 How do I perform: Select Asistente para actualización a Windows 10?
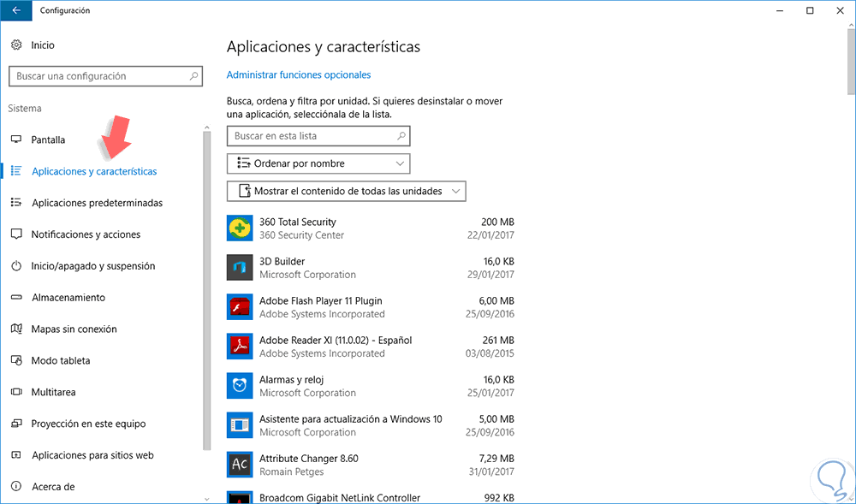[370, 425]
